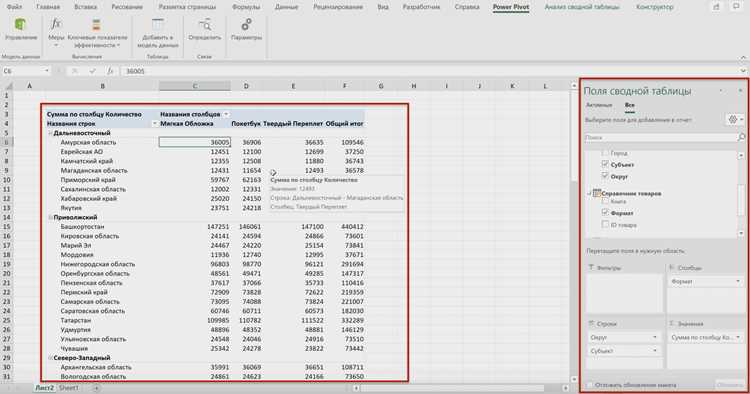Click the field list vertical scrollbar

(741, 194)
